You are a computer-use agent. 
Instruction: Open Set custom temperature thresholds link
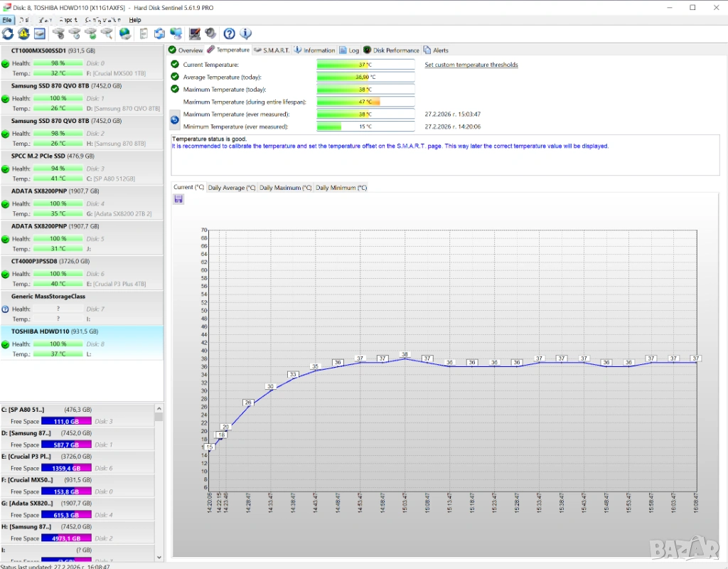click(471, 65)
